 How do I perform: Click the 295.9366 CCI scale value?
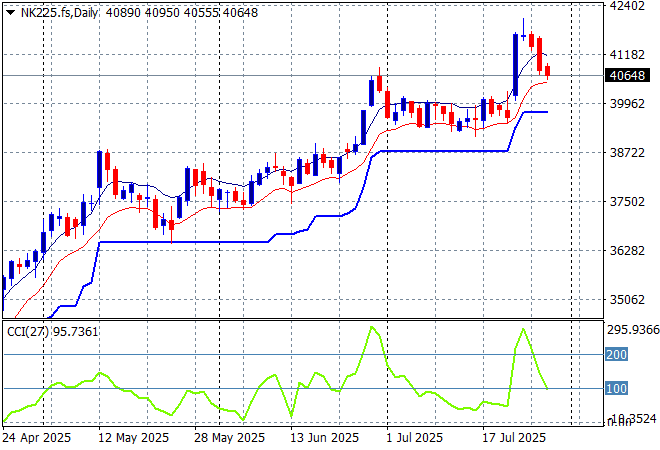(x=630, y=330)
